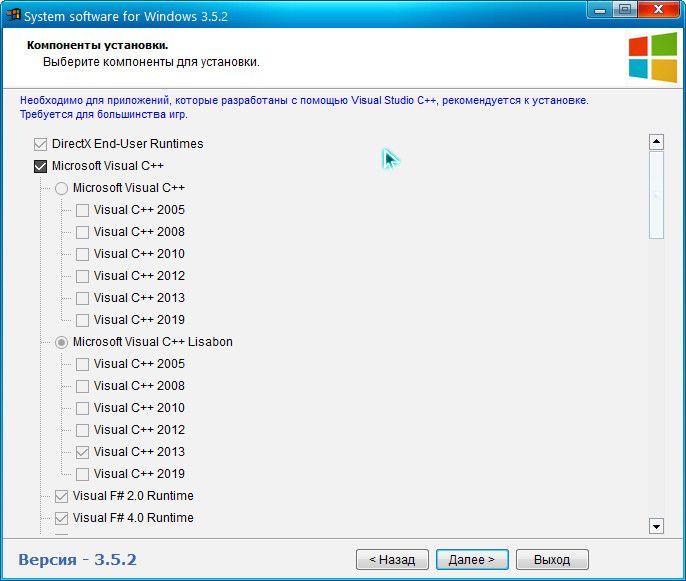Image resolution: width=686 pixels, height=581 pixels.
Task: Select the Microsoft Visual C++ radio button
Action: [61, 188]
